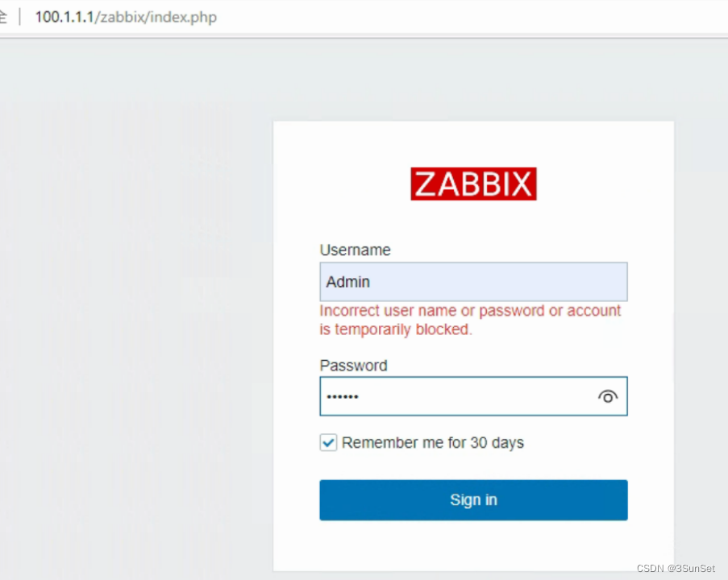This screenshot has height=580, width=728.
Task: Click the Password label text
Action: click(x=353, y=365)
